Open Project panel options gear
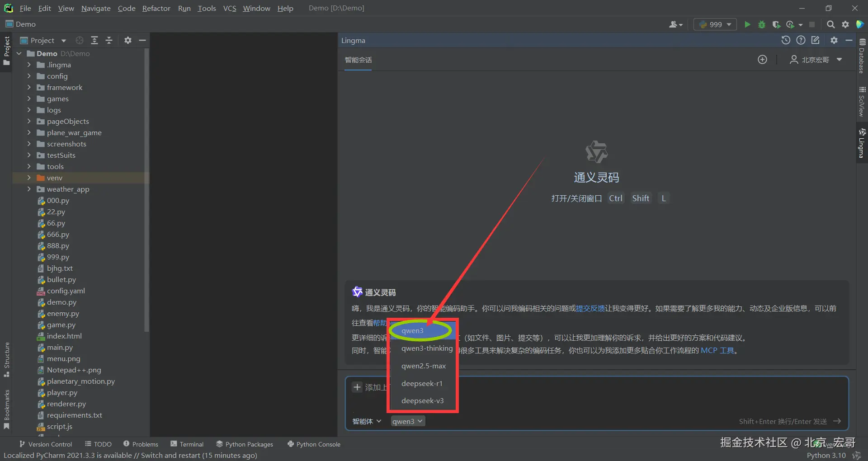 [128, 40]
